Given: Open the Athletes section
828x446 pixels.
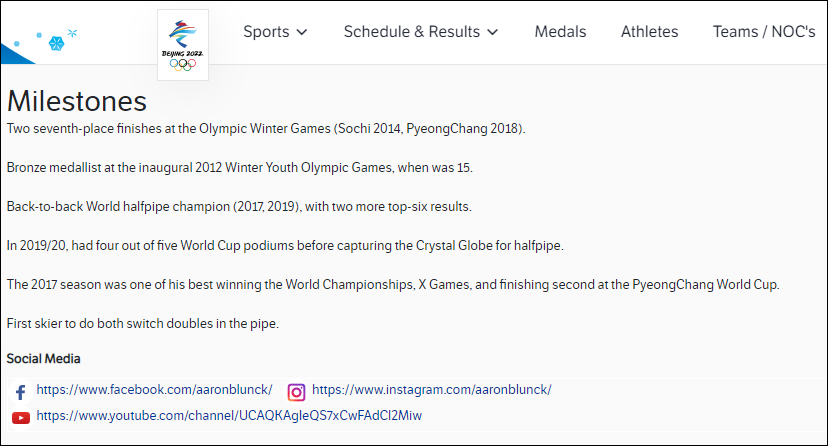Looking at the screenshot, I should pyautogui.click(x=649, y=32).
